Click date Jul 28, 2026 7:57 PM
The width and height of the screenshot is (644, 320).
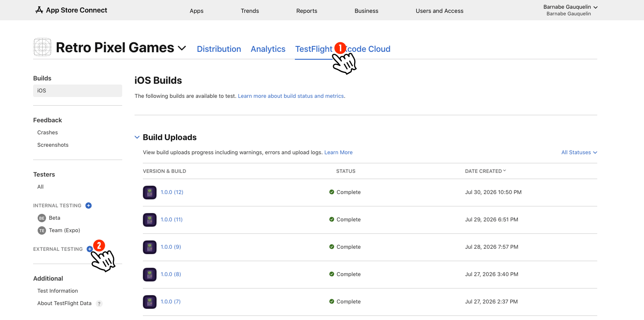point(492,247)
